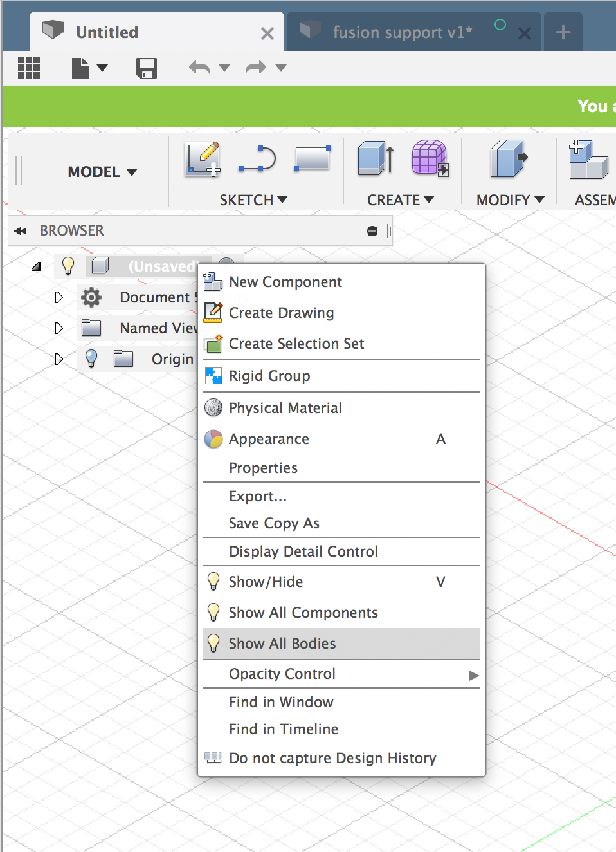616x852 pixels.
Task: Click the Named Views folder icon
Action: click(91, 328)
